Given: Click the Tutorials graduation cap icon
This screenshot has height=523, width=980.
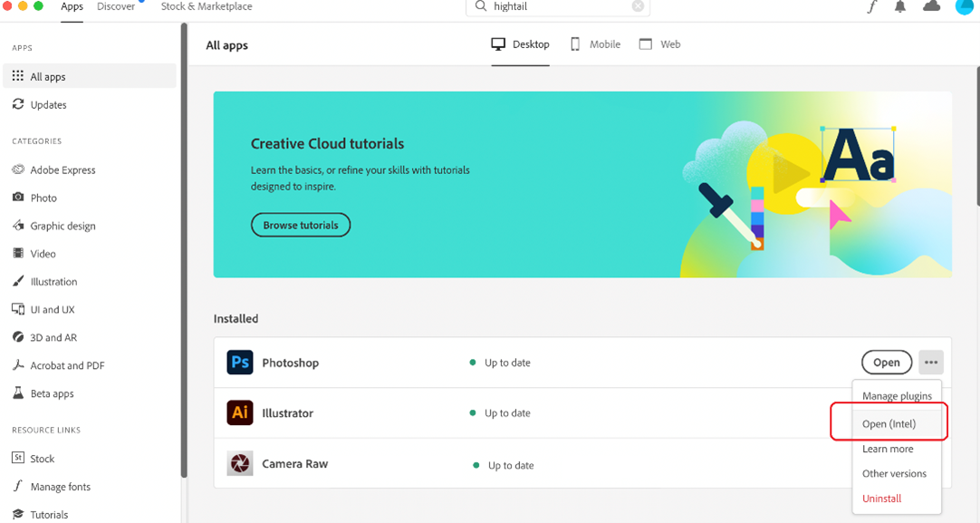Looking at the screenshot, I should click(x=18, y=514).
